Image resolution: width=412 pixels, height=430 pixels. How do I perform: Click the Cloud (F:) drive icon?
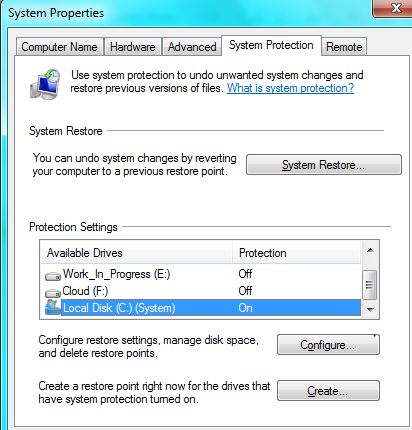(53, 293)
